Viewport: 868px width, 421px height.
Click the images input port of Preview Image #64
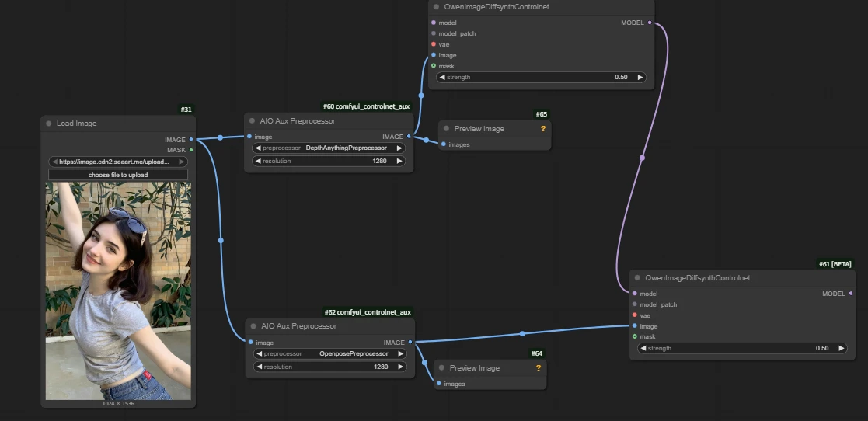tap(439, 384)
